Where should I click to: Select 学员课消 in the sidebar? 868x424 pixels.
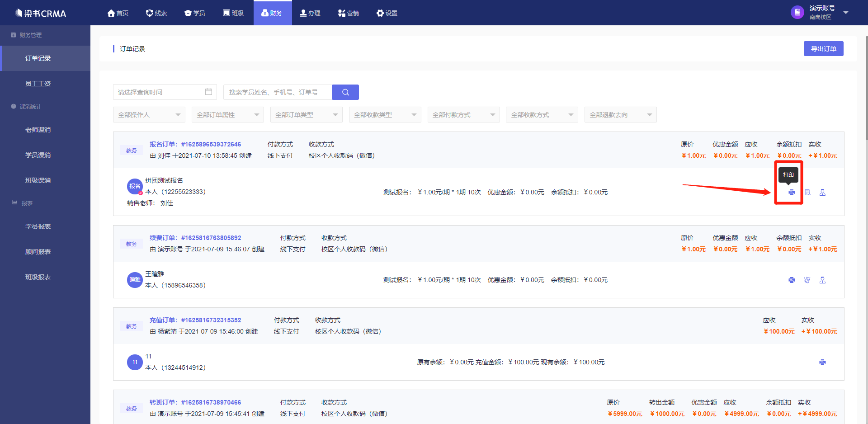(x=45, y=155)
